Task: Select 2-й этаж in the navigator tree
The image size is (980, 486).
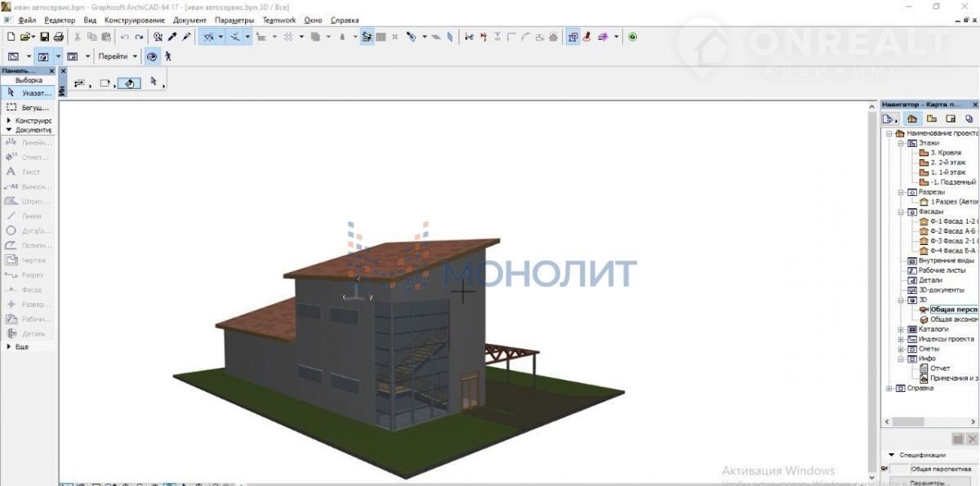Action: point(947,163)
